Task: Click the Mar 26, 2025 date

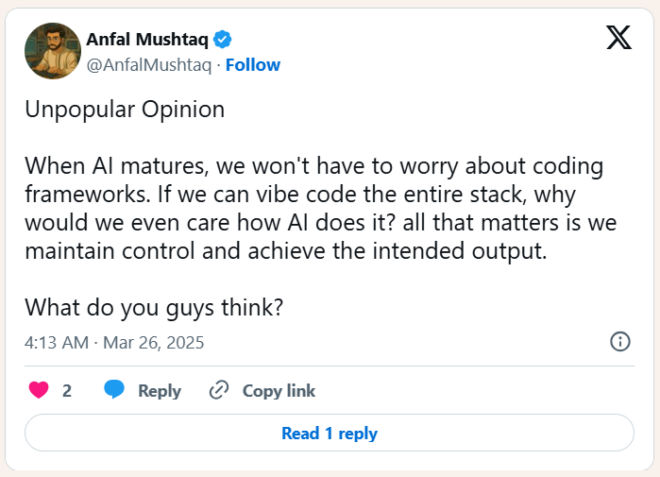Action: [152, 342]
